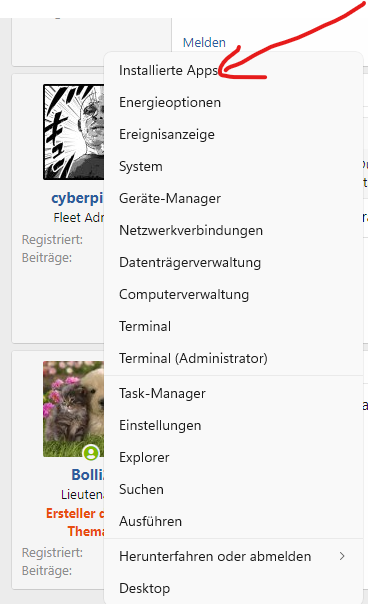Open Terminal (non-admin) entry
Image resolution: width=368 pixels, height=604 pixels.
click(x=233, y=326)
